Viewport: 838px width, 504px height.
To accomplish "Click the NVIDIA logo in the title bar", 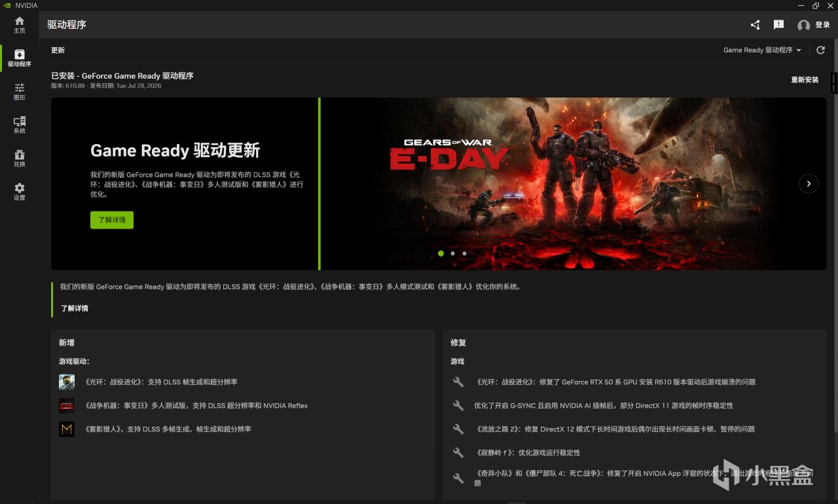I will click(x=6, y=5).
